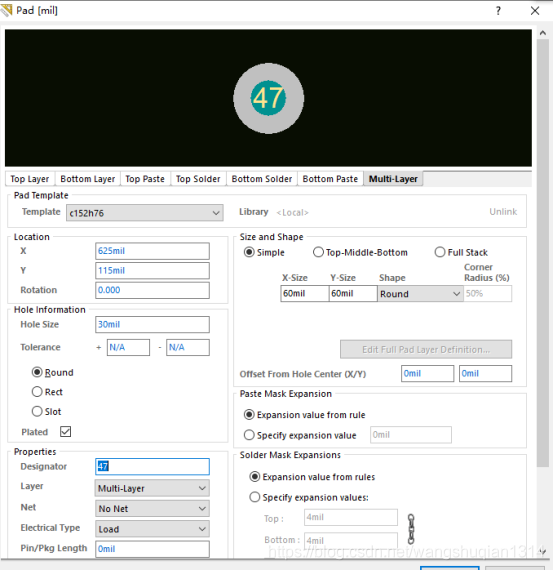This screenshot has height=570, width=554.
Task: Switch to the Bottom Solder tab
Action: click(262, 179)
